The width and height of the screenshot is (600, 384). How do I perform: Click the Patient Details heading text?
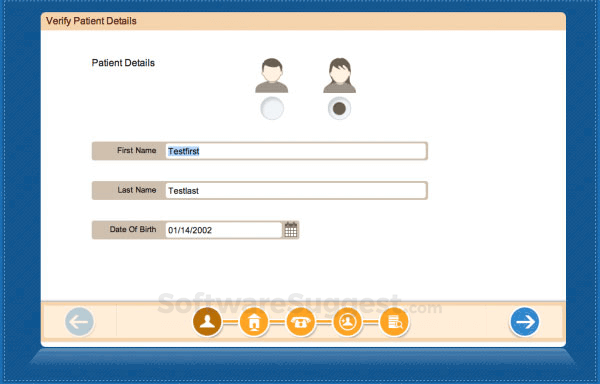pos(123,63)
